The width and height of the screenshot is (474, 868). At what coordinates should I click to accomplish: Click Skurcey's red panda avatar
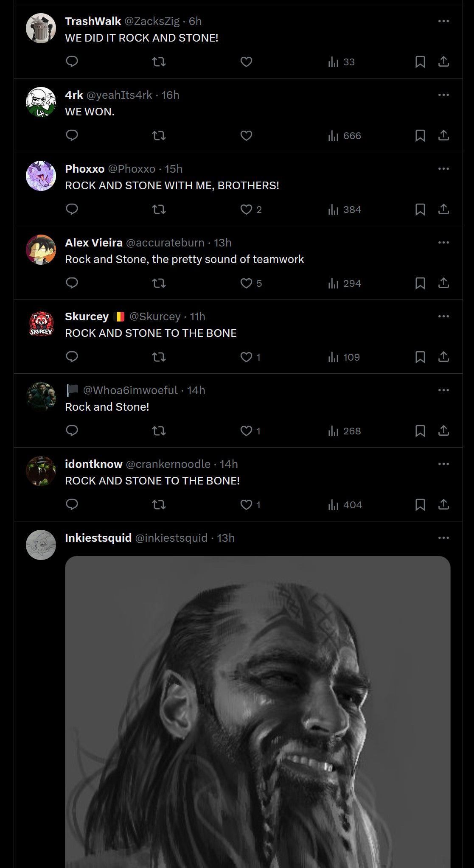click(41, 323)
